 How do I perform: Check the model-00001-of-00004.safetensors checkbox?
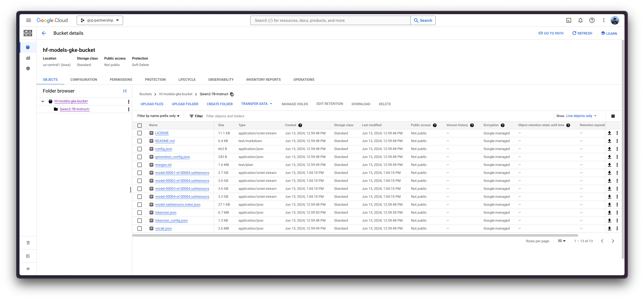[x=140, y=173]
